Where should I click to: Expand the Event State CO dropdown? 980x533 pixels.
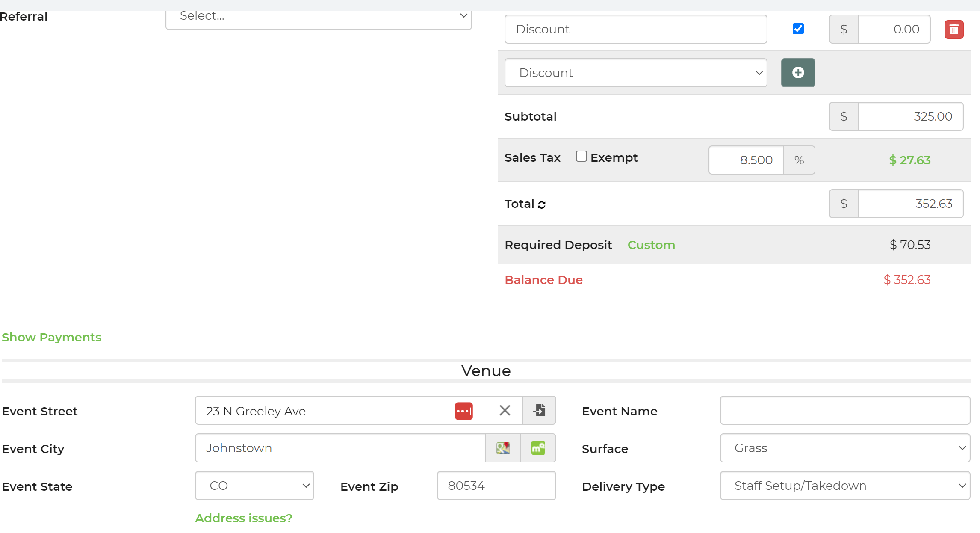tap(254, 486)
